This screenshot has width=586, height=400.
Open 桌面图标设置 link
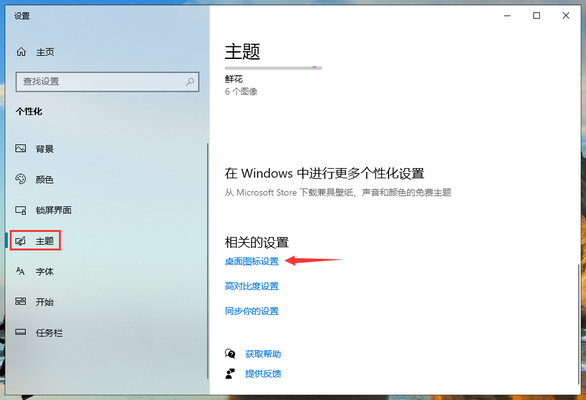coord(252,261)
